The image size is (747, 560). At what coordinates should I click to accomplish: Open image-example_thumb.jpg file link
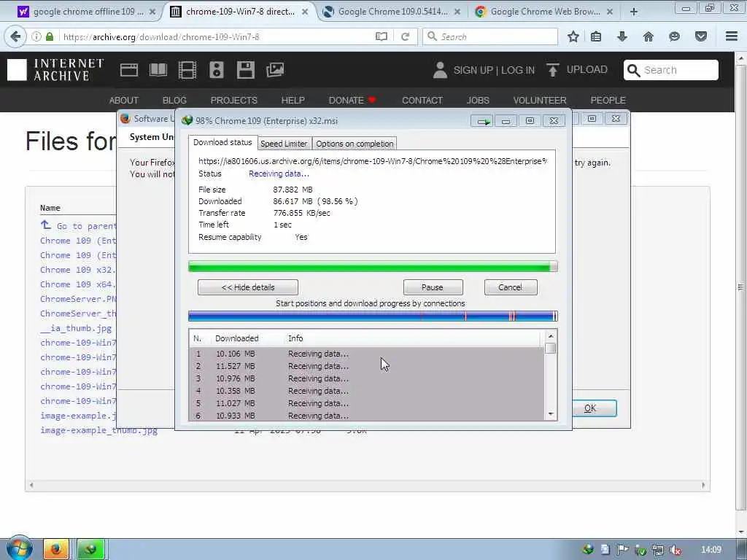pos(99,430)
